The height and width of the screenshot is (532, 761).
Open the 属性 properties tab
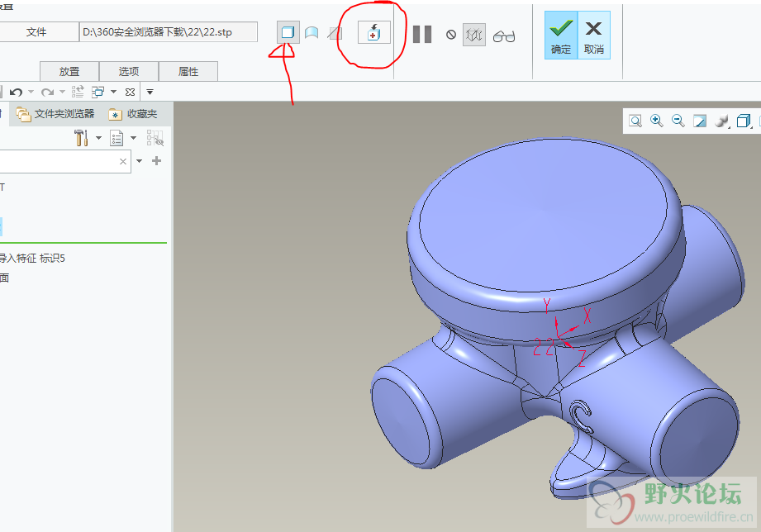tap(188, 71)
